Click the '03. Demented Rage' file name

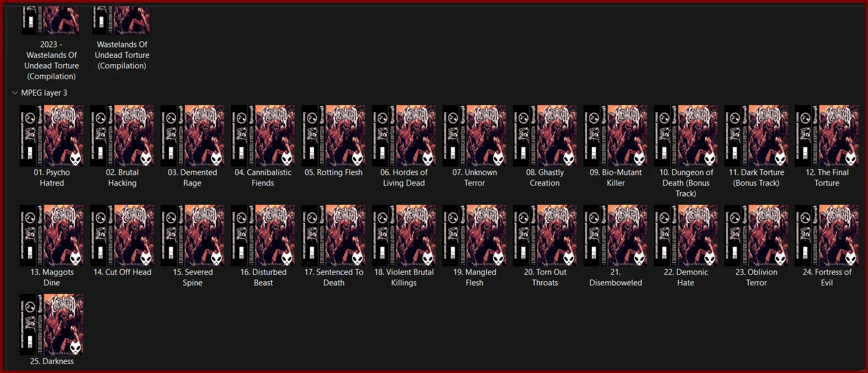[192, 178]
